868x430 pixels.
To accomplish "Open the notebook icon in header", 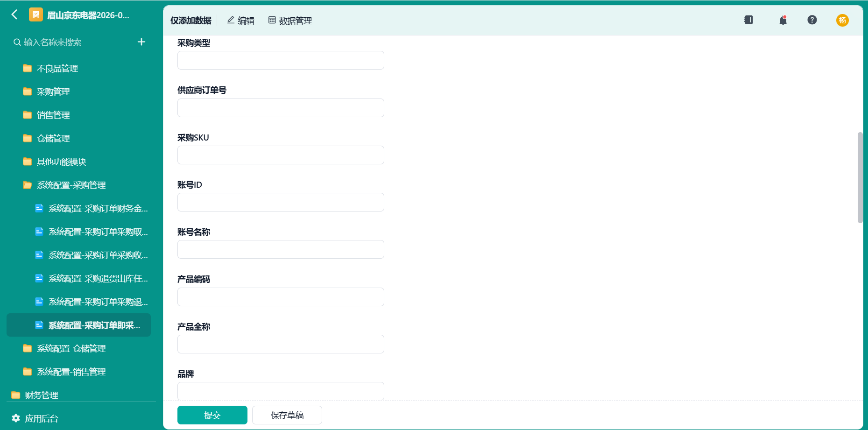I will pyautogui.click(x=748, y=20).
